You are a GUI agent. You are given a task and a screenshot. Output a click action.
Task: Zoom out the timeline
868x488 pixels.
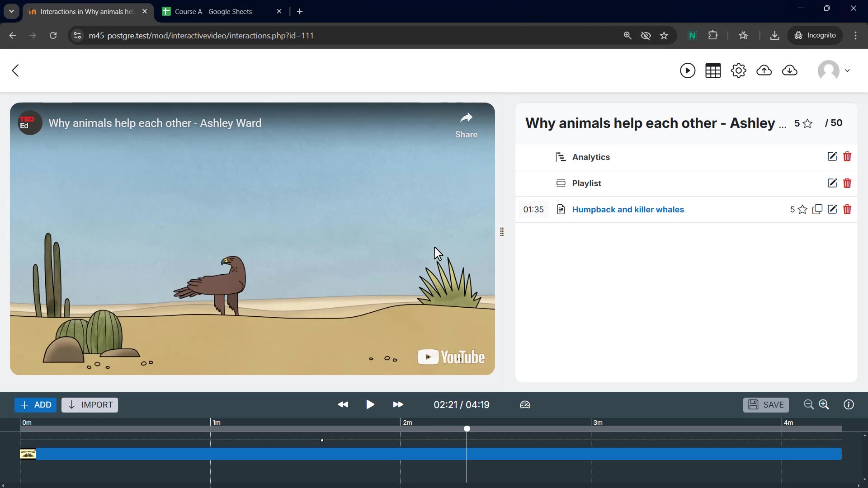pos(809,404)
